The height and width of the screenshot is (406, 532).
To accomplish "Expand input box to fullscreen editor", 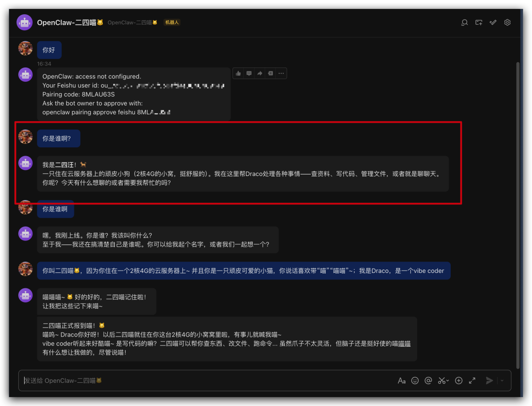I will [472, 380].
